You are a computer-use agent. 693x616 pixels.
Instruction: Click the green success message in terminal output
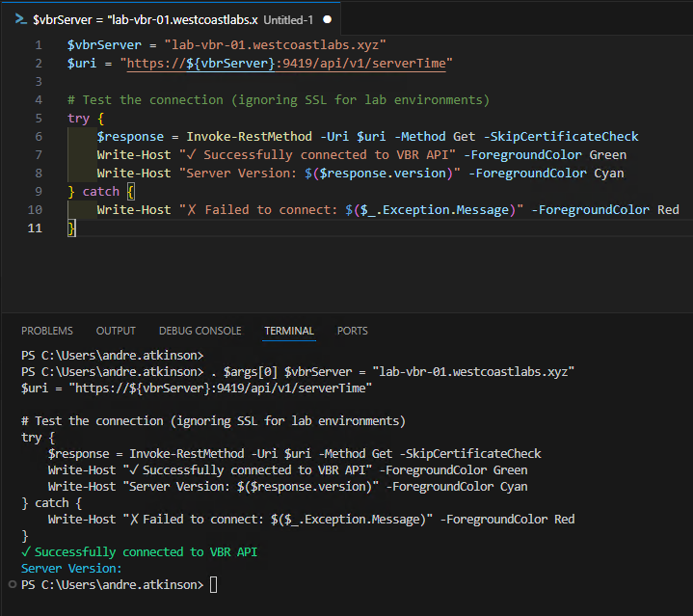(x=140, y=552)
